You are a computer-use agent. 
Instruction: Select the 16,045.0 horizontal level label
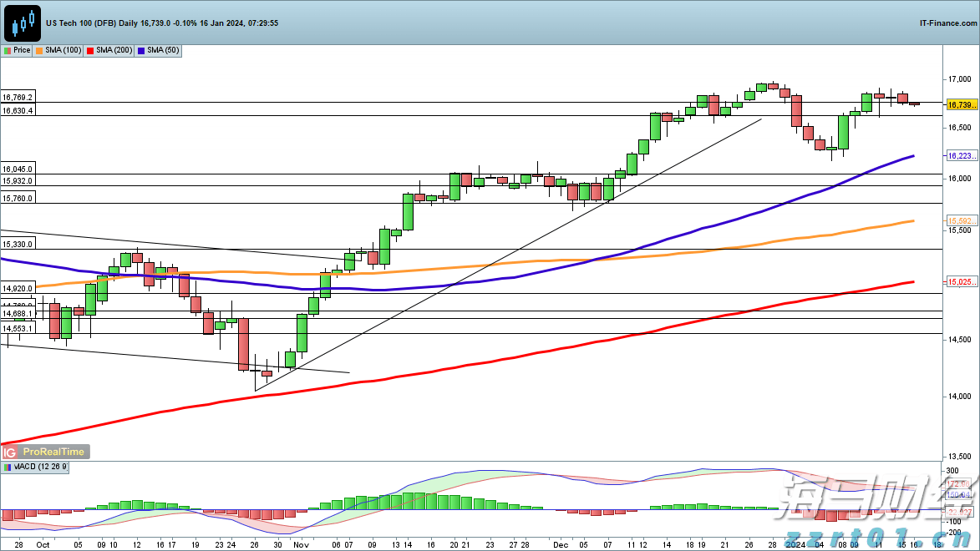pyautogui.click(x=18, y=169)
